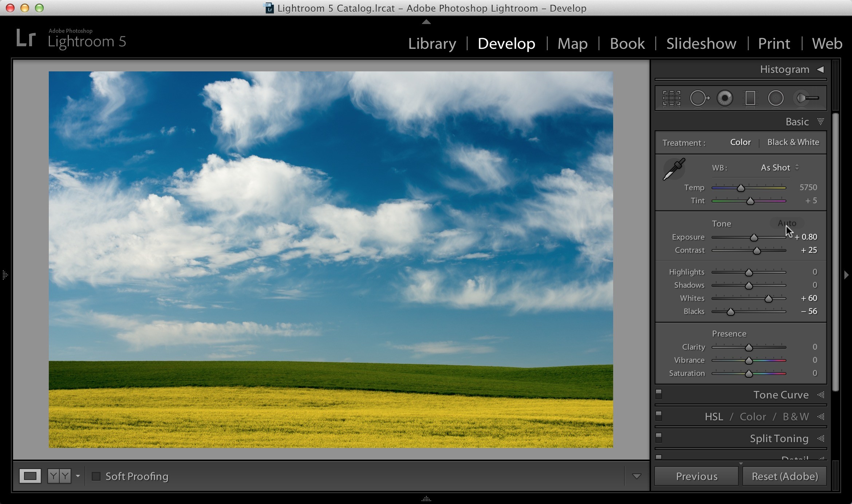The image size is (852, 504).
Task: Collapse the Histogram panel triangle
Action: [x=820, y=70]
